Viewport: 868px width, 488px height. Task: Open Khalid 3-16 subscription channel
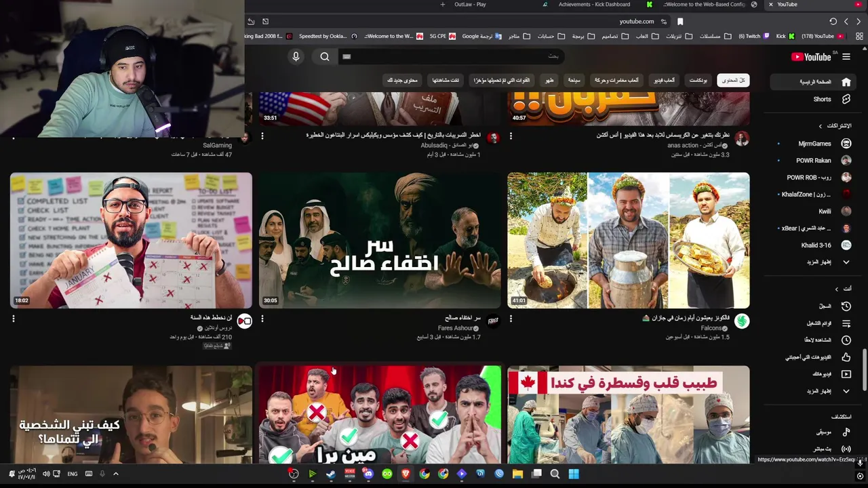coord(814,245)
